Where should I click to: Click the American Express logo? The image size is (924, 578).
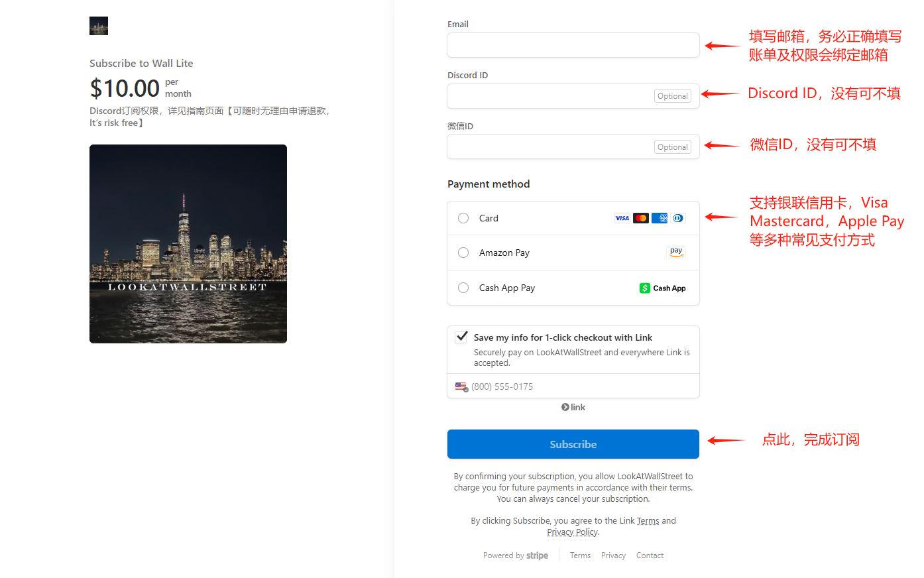[660, 218]
